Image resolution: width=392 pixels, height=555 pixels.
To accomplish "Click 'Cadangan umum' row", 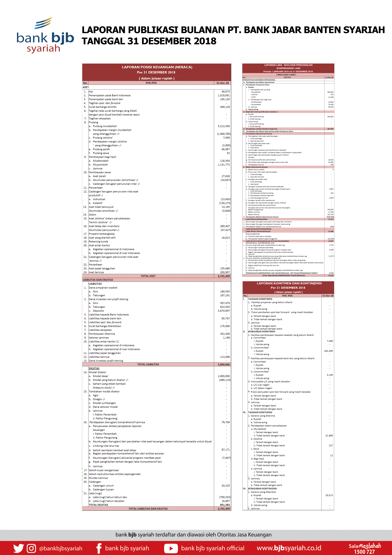I will pyautogui.click(x=156, y=486).
